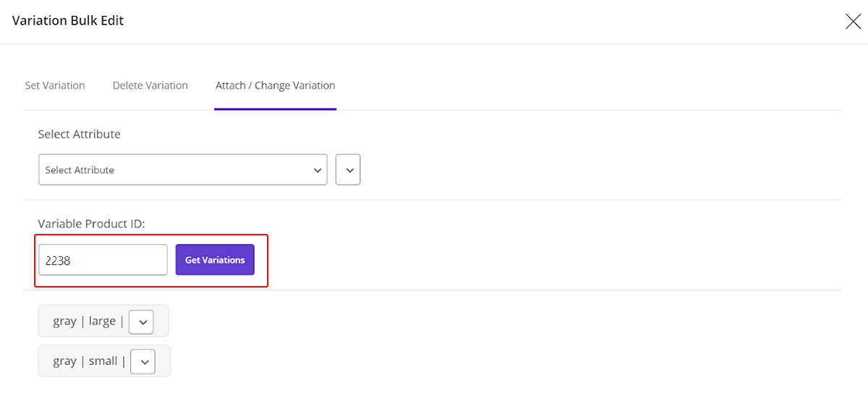Screen dimensions: 868x412
Task: Close the Variation Bulk Edit dialog
Action: pos(853,22)
